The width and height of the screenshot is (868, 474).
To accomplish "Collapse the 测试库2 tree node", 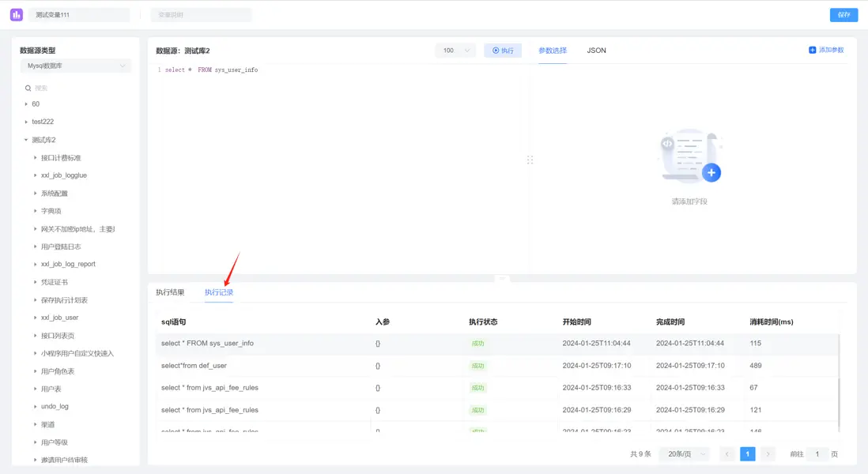I will click(x=26, y=140).
